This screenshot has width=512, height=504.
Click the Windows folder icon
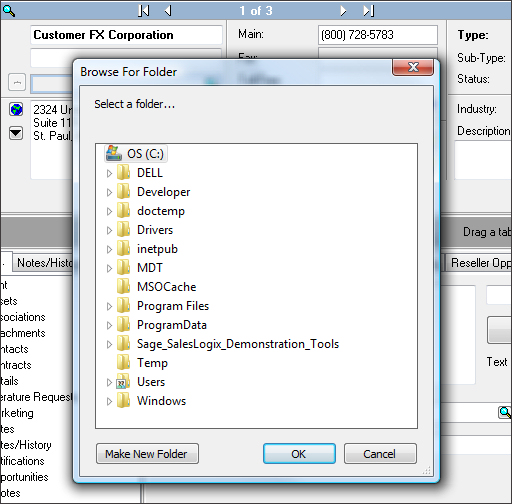pyautogui.click(x=124, y=400)
